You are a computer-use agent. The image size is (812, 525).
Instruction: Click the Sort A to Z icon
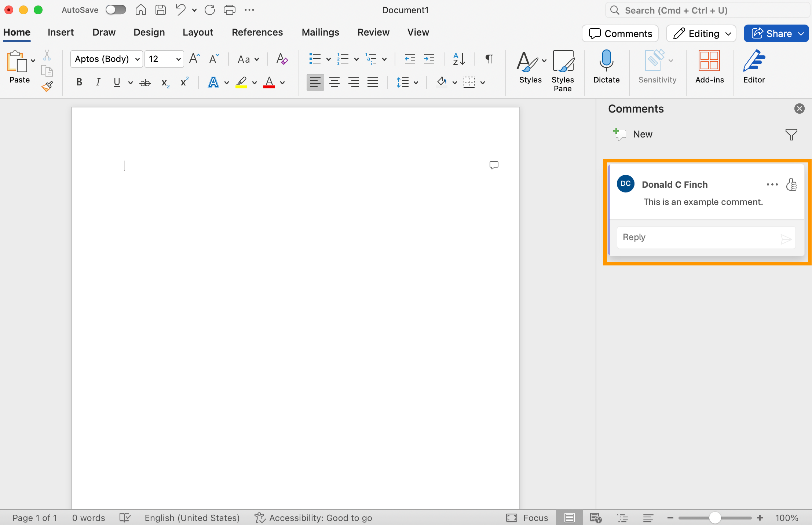pyautogui.click(x=459, y=59)
